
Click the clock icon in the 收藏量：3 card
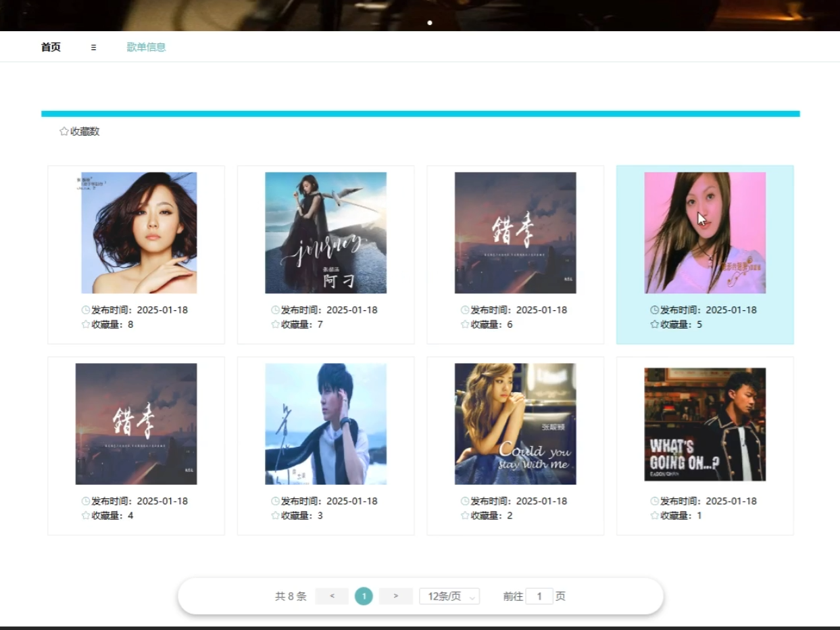(x=275, y=502)
